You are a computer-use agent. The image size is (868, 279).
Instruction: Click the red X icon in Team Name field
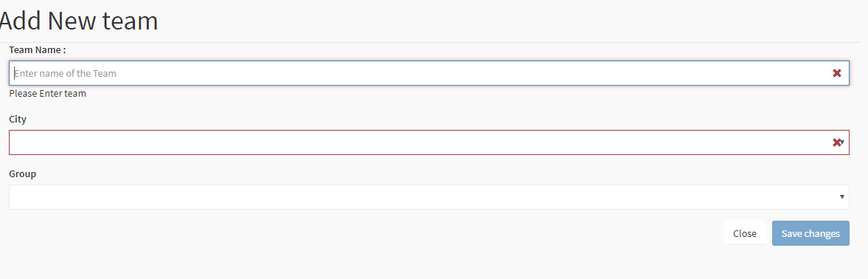pyautogui.click(x=836, y=73)
